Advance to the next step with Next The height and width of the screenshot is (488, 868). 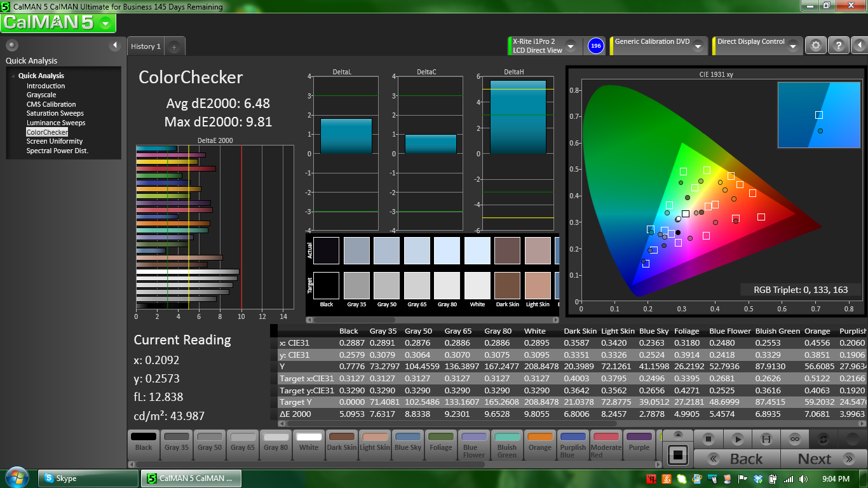[x=823, y=459]
